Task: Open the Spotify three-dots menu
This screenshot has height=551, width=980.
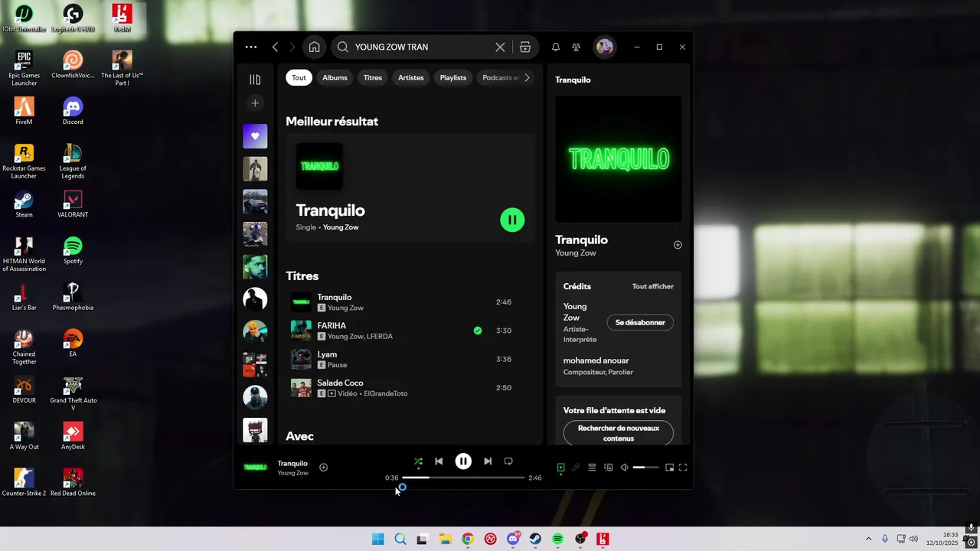Action: pyautogui.click(x=251, y=47)
